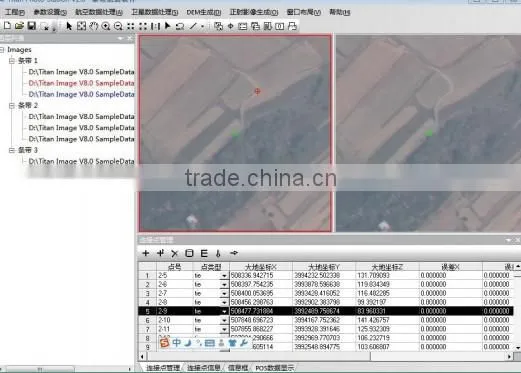Click the New project icon

[x=7, y=26]
